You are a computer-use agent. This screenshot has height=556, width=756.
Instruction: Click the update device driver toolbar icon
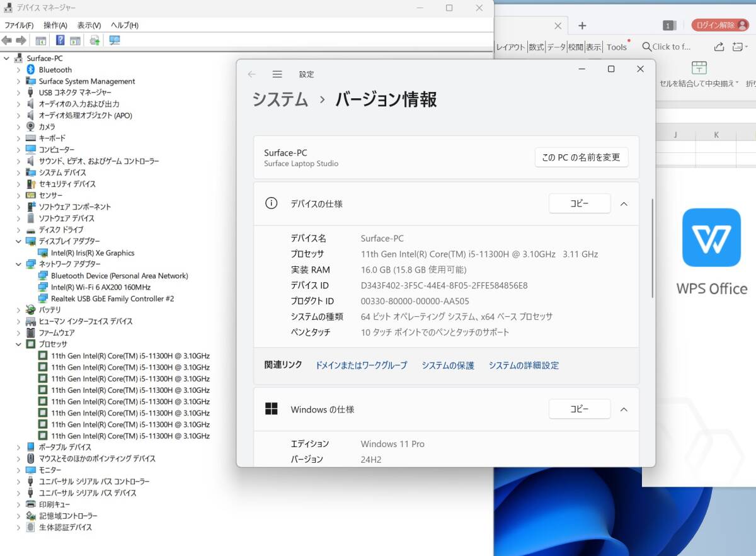(x=94, y=40)
